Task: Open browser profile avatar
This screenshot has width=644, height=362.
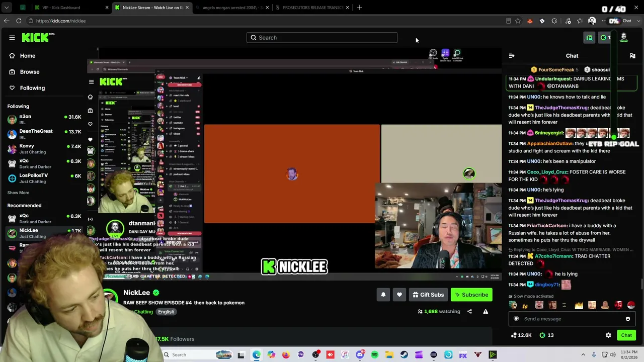Action: tap(592, 21)
